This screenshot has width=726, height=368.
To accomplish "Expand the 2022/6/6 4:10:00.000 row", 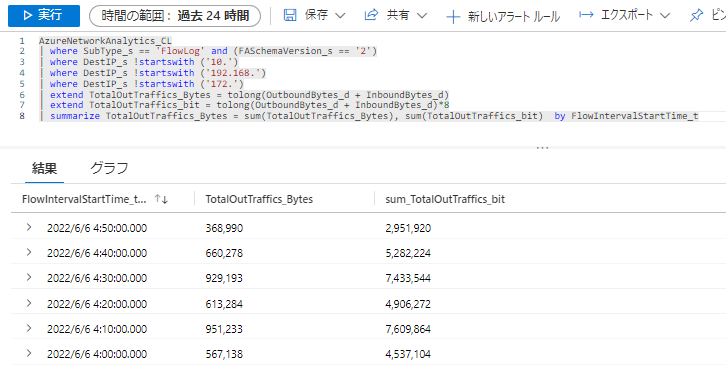I will tap(29, 328).
